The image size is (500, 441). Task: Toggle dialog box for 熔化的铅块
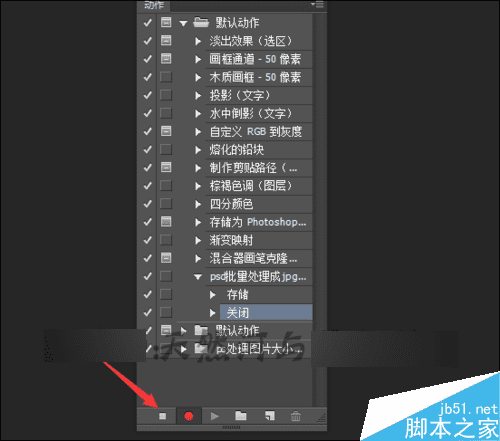pyautogui.click(x=166, y=149)
